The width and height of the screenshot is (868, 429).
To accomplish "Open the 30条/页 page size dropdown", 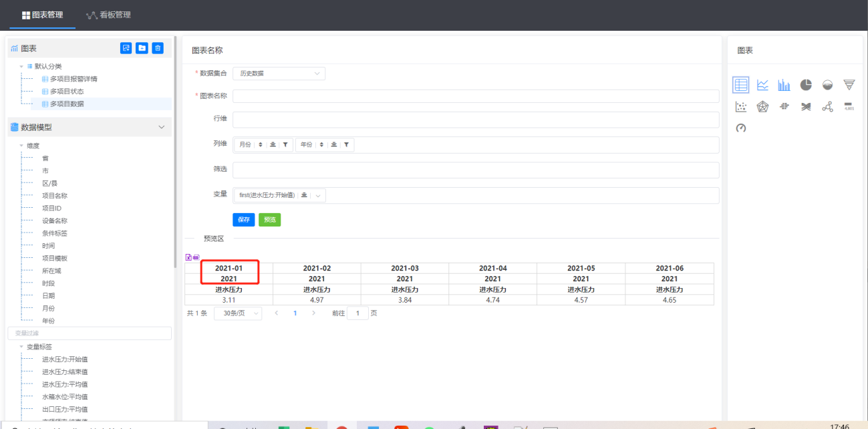I will tap(237, 313).
